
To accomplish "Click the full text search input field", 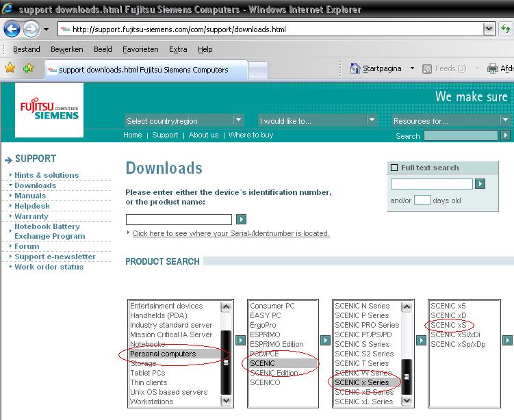I will click(x=431, y=184).
